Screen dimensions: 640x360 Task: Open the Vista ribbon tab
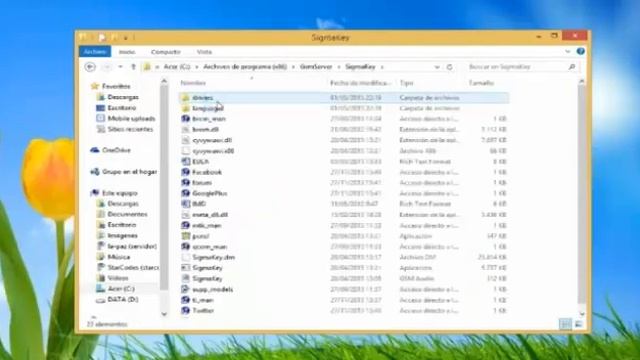(x=204, y=52)
